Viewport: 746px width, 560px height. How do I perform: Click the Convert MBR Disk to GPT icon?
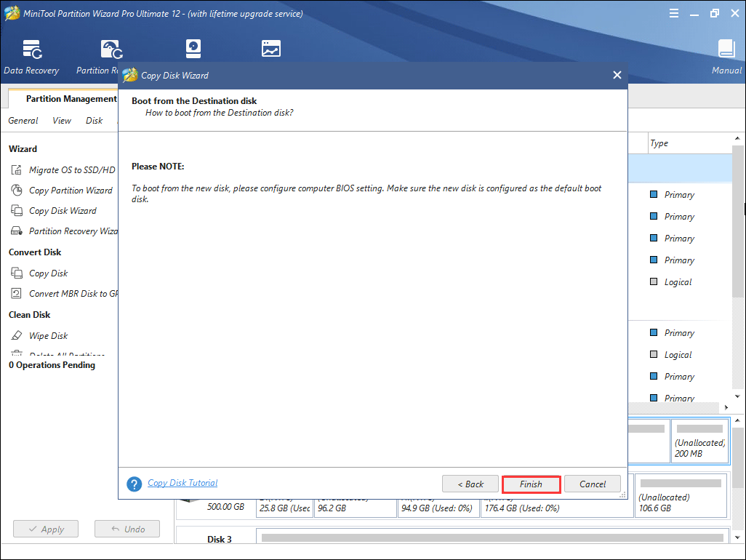pos(17,294)
